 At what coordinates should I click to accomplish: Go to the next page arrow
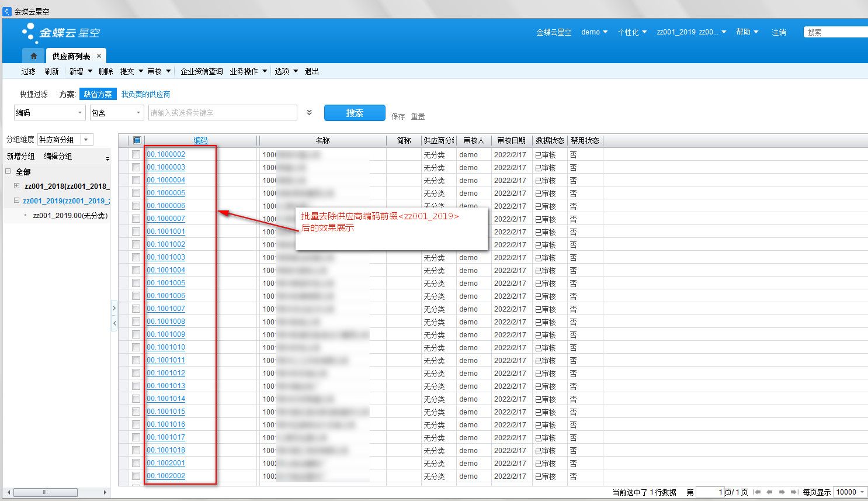(x=782, y=492)
